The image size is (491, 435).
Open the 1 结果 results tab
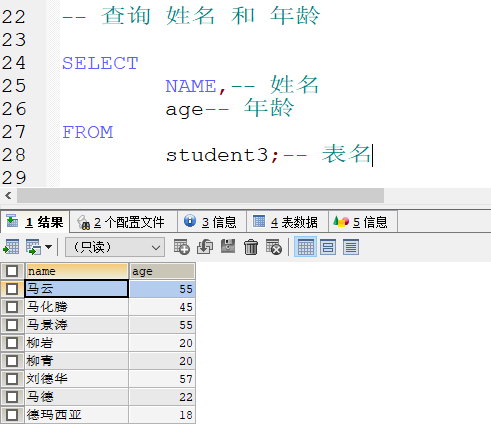pyautogui.click(x=35, y=222)
